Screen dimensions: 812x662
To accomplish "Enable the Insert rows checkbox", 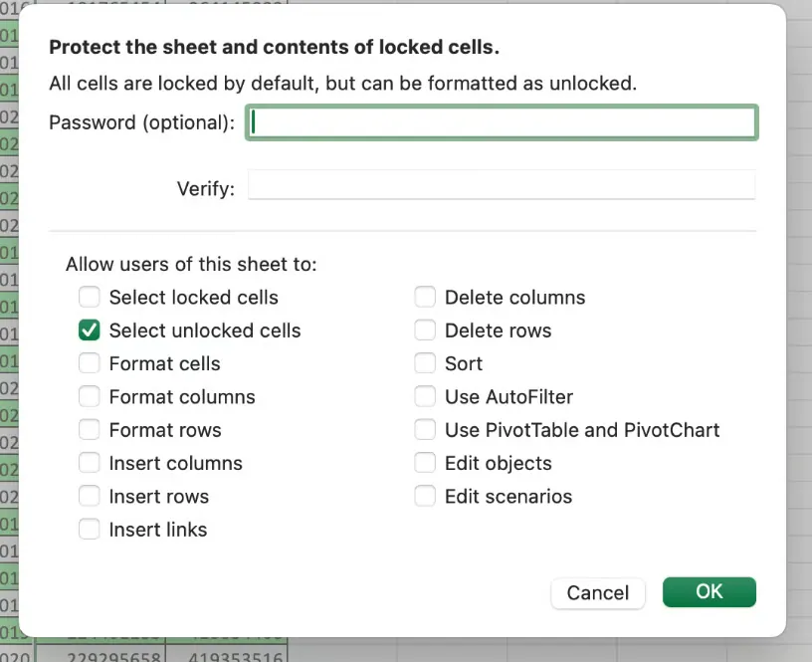I will click(x=89, y=496).
